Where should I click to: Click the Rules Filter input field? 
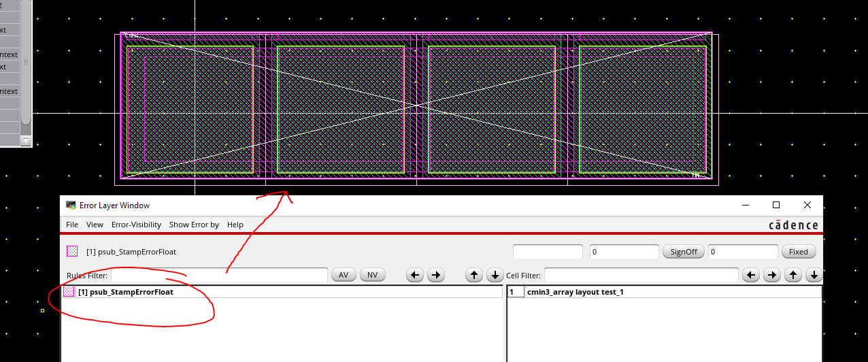(x=219, y=275)
